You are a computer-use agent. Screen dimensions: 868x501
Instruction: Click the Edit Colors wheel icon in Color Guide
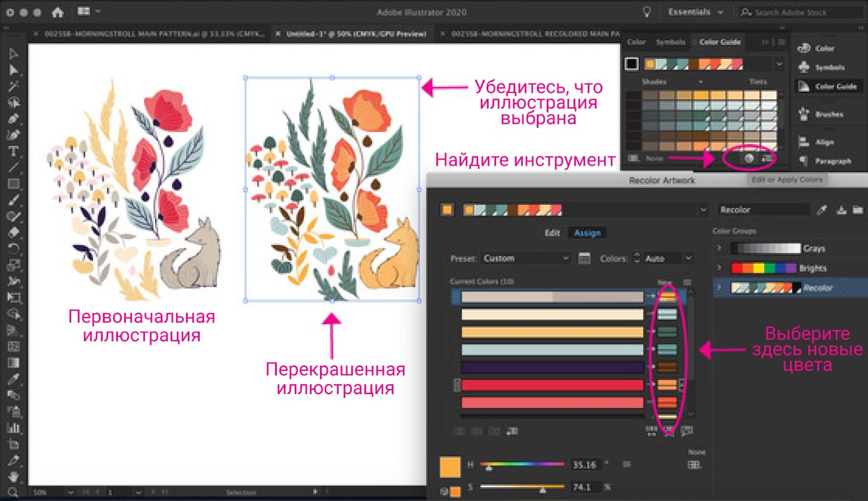(x=749, y=158)
